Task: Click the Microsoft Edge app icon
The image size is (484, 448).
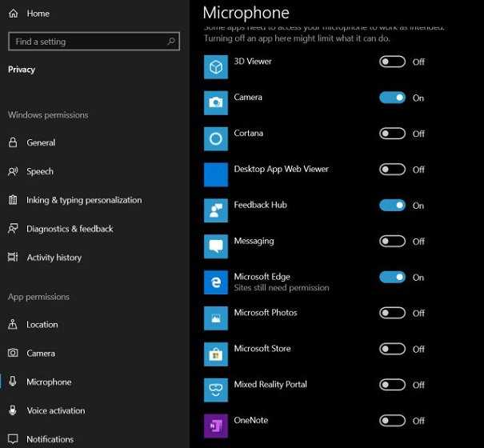Action: tap(216, 282)
